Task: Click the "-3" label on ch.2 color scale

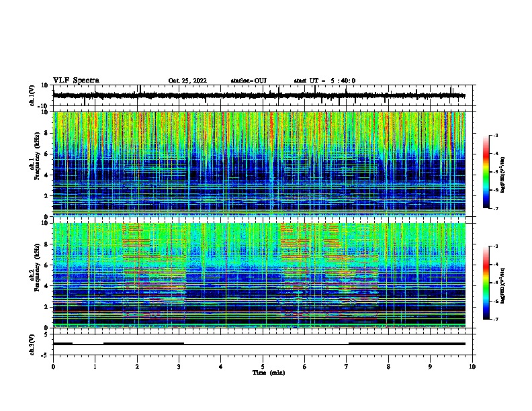Action: tap(495, 246)
